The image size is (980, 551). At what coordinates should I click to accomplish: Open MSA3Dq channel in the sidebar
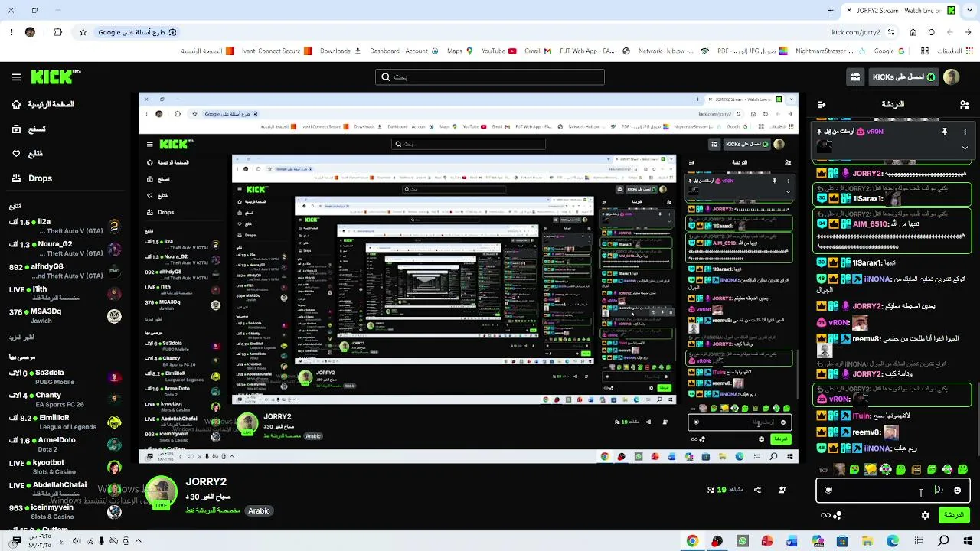pos(65,315)
